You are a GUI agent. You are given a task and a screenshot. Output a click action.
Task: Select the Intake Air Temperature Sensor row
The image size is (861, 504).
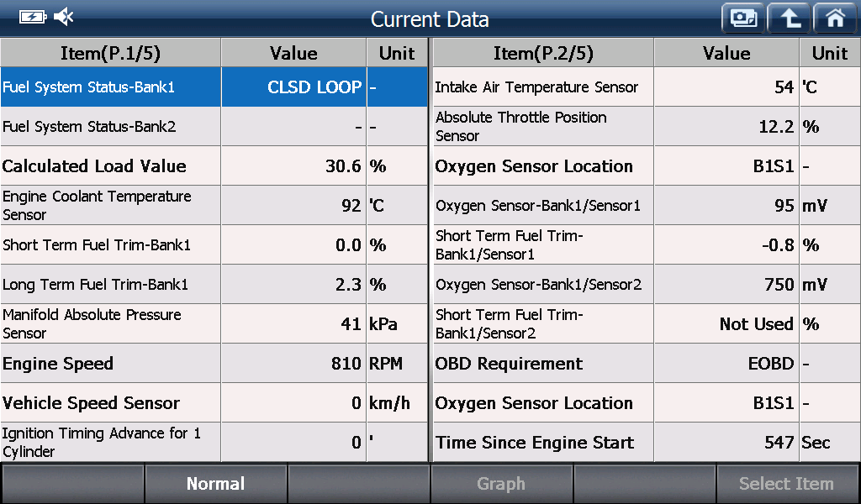tap(647, 87)
